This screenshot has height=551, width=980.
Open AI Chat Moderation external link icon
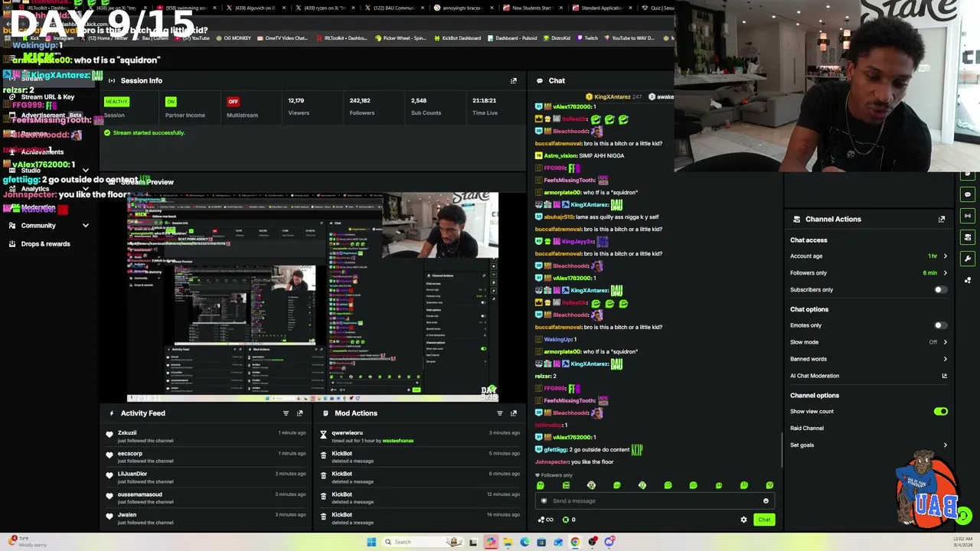click(944, 376)
